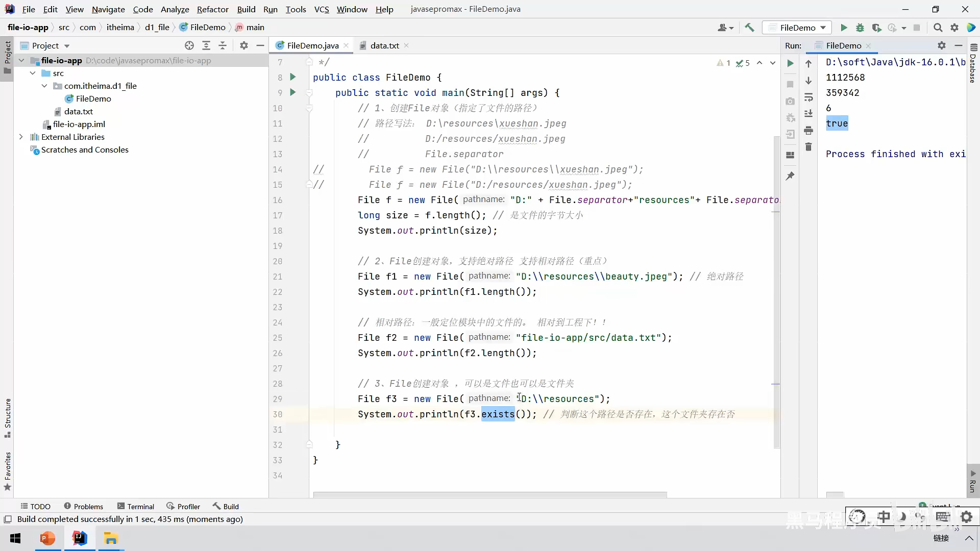Image resolution: width=980 pixels, height=551 pixels.
Task: Expand External Libraries node
Action: 21,137
